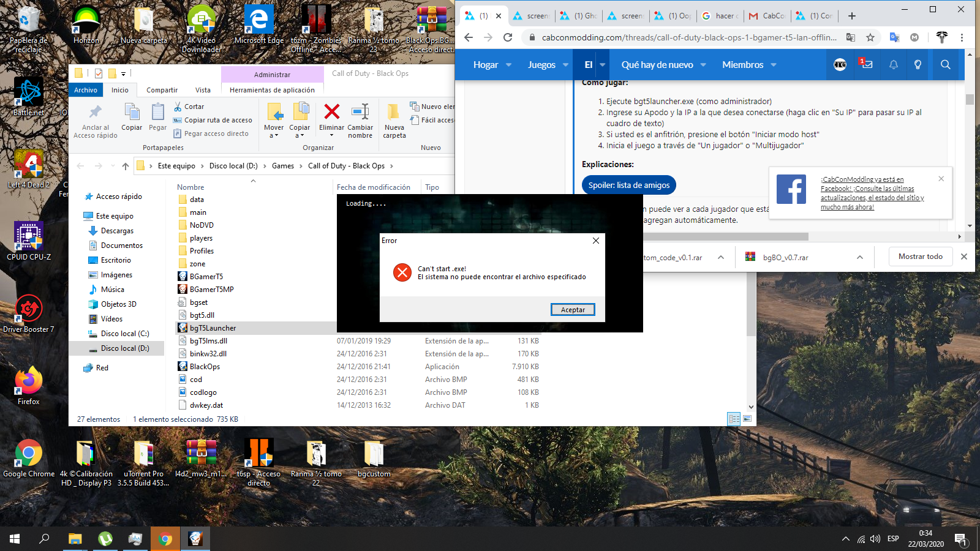The width and height of the screenshot is (980, 551).
Task: Select the Cortar scissors tool
Action: coord(178,107)
